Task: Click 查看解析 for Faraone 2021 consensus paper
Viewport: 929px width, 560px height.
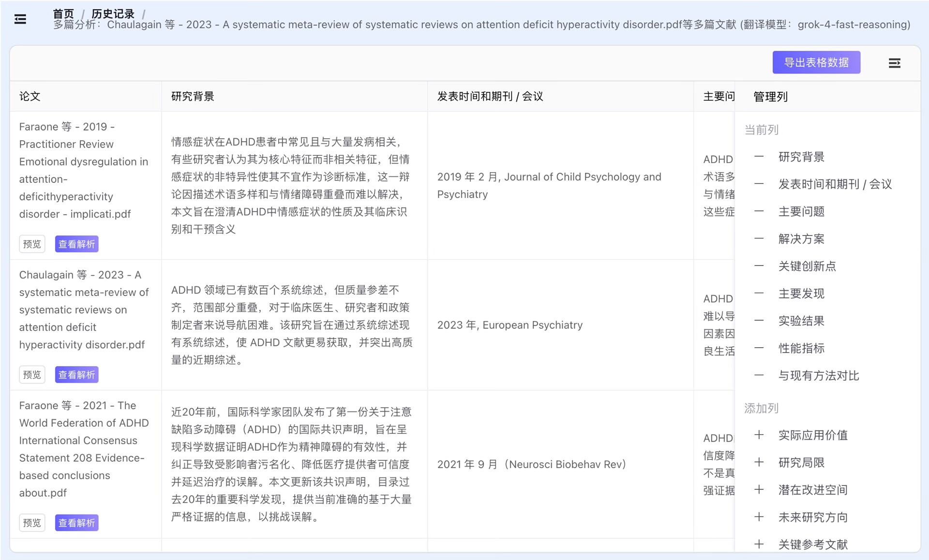Action: coord(76,523)
